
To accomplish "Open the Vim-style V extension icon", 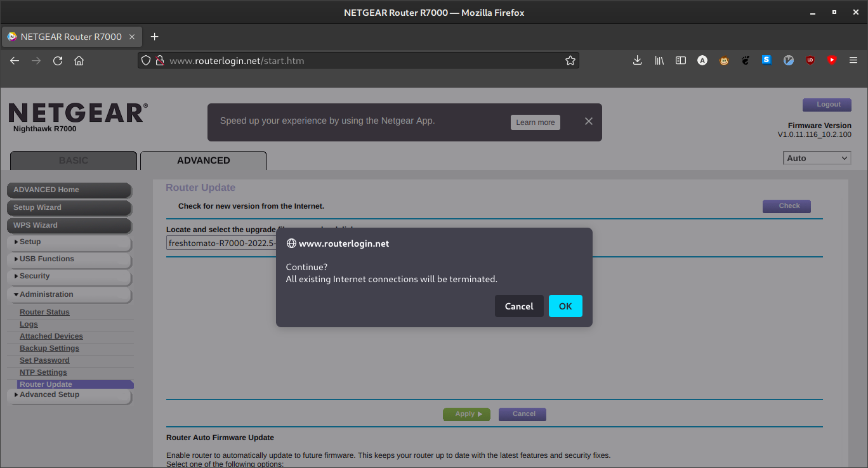I will pyautogui.click(x=789, y=60).
